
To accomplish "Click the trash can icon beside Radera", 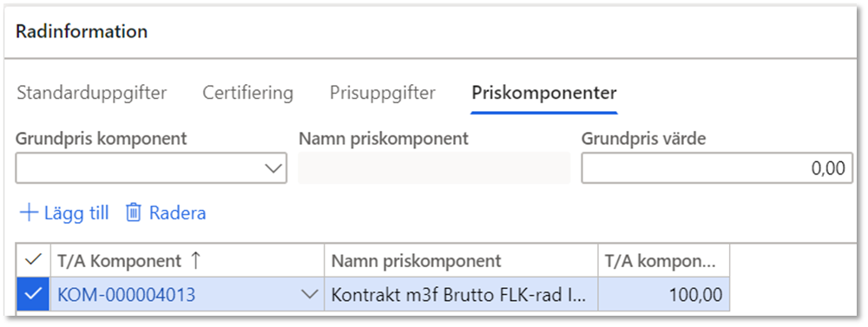I will (134, 213).
